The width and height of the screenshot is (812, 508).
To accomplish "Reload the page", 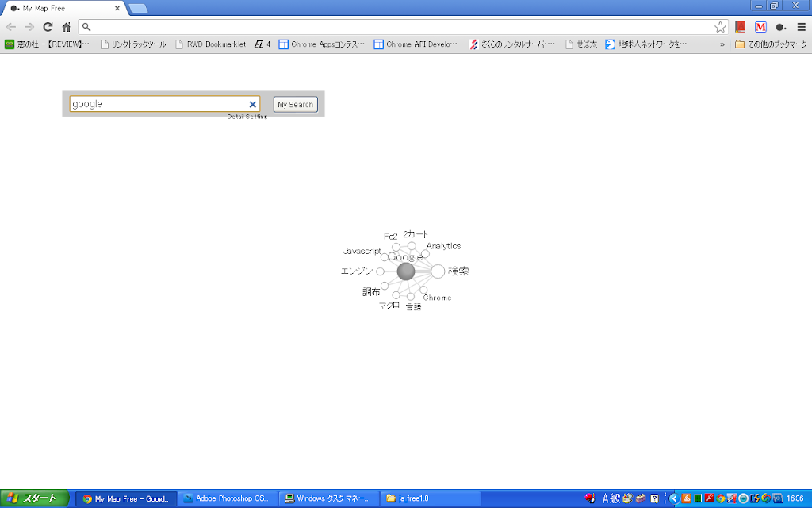I will (x=48, y=27).
